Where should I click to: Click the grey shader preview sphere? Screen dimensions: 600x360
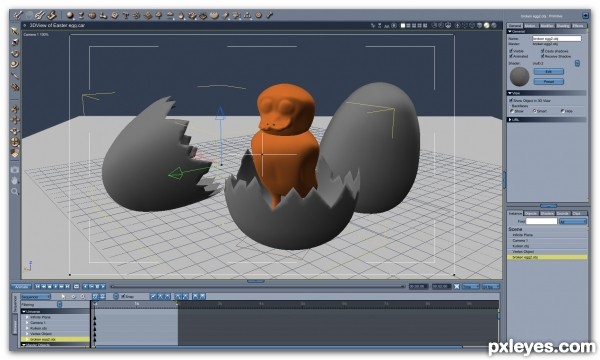pyautogui.click(x=519, y=77)
